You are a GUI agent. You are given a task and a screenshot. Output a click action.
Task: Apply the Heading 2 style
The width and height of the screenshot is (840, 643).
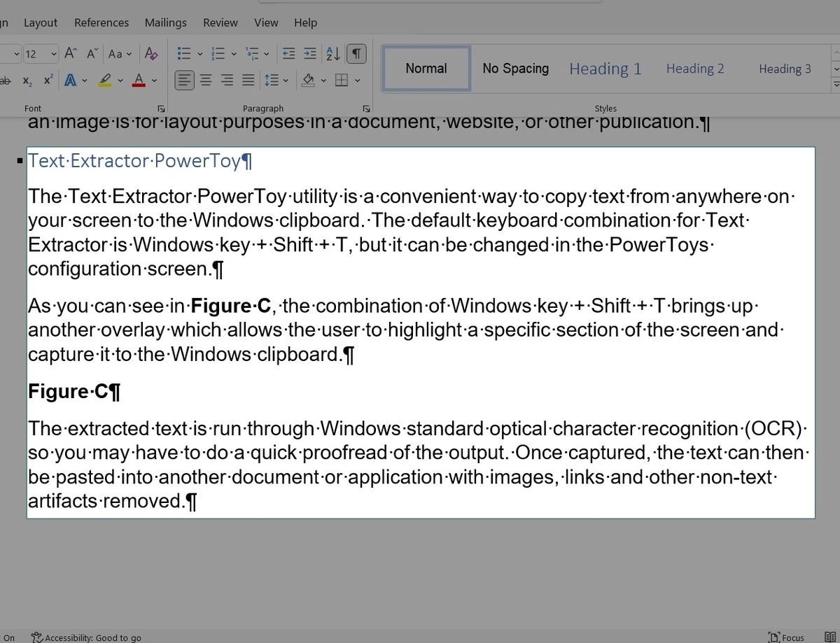click(x=694, y=68)
